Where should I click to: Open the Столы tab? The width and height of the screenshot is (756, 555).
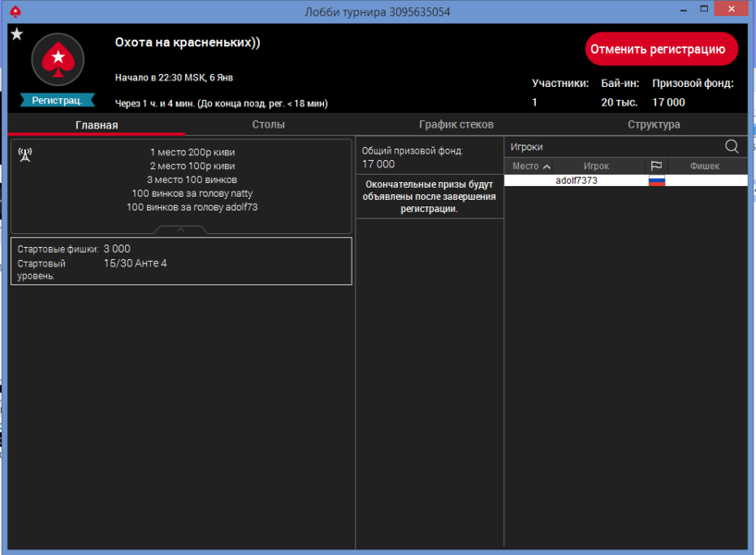pos(268,125)
